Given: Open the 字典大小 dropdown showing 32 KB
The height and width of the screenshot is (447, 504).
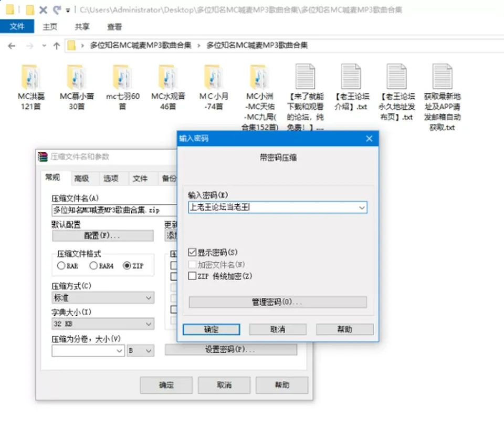Looking at the screenshot, I should tap(103, 324).
